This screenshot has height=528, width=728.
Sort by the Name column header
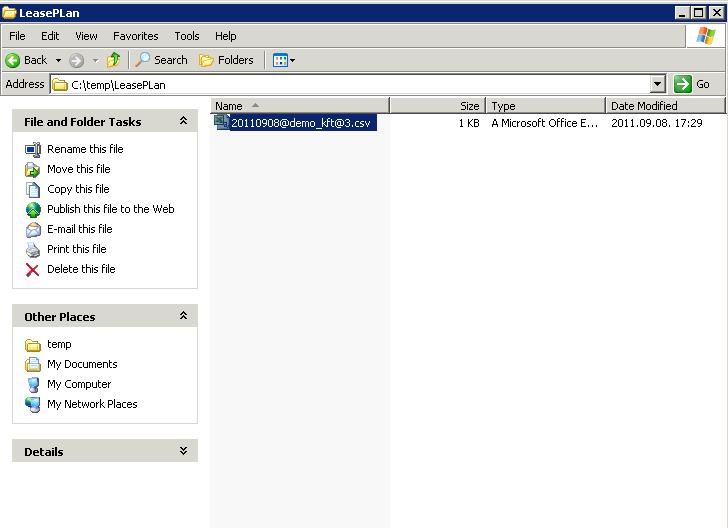pyautogui.click(x=300, y=106)
